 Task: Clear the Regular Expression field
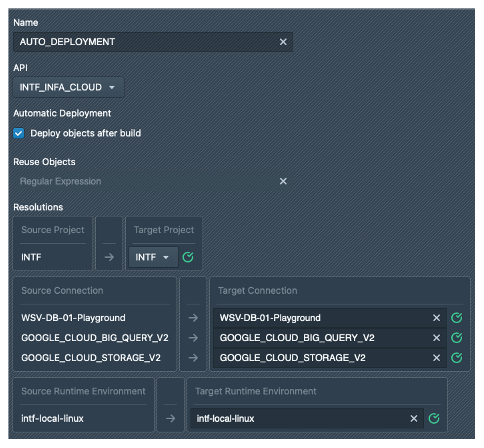(283, 181)
